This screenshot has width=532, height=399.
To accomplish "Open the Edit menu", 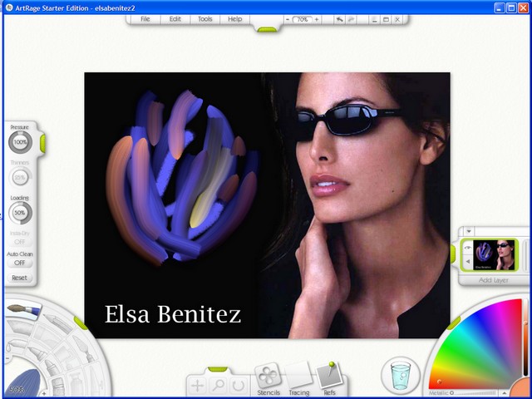I will tap(175, 19).
